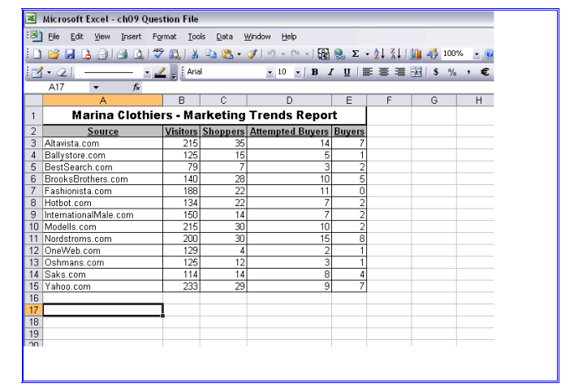Print the worksheet
Viewport: 574px width, 392px height.
(x=123, y=54)
